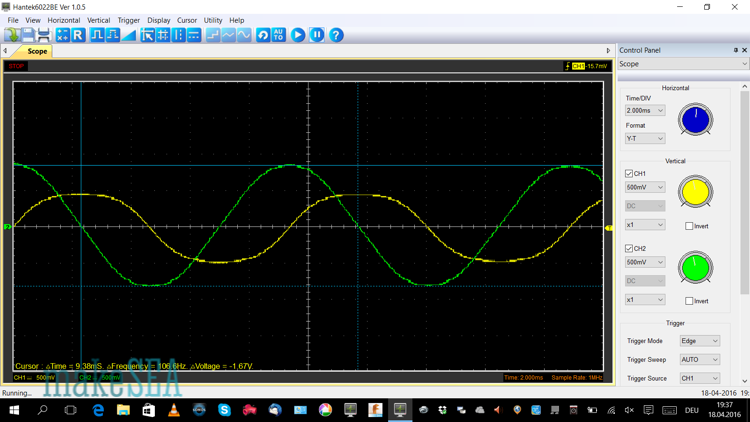Enable Invert for CH1
This screenshot has width=750, height=422.
pos(689,226)
